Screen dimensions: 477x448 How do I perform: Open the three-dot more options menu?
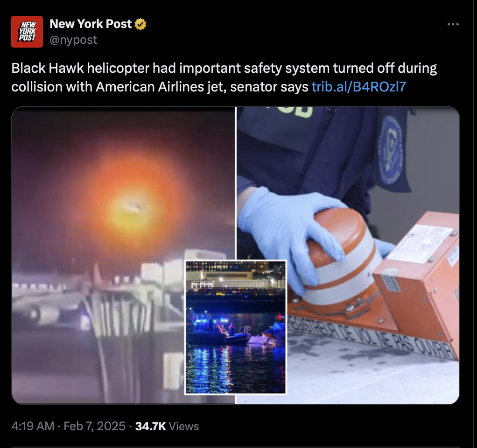coord(453,24)
